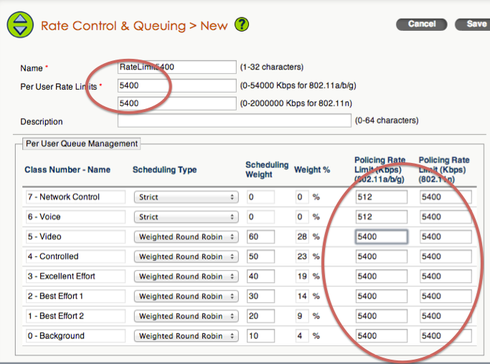Viewport: 490px width, 364px height.
Task: Click the Weight % value 28 for Video
Action: coord(302,237)
